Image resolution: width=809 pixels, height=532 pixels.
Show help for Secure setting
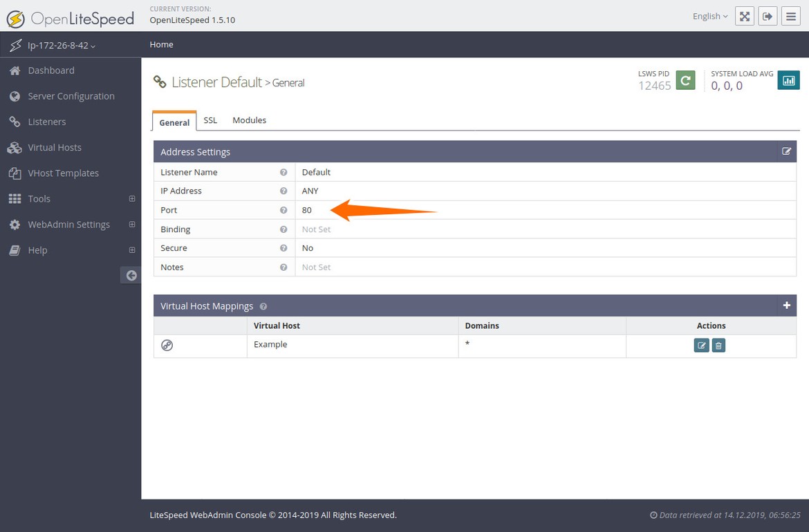(x=283, y=248)
